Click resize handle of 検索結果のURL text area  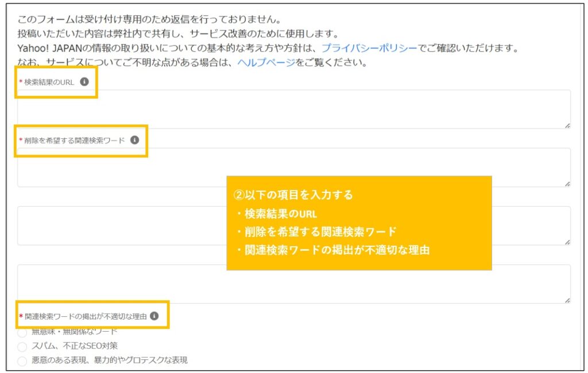click(567, 125)
